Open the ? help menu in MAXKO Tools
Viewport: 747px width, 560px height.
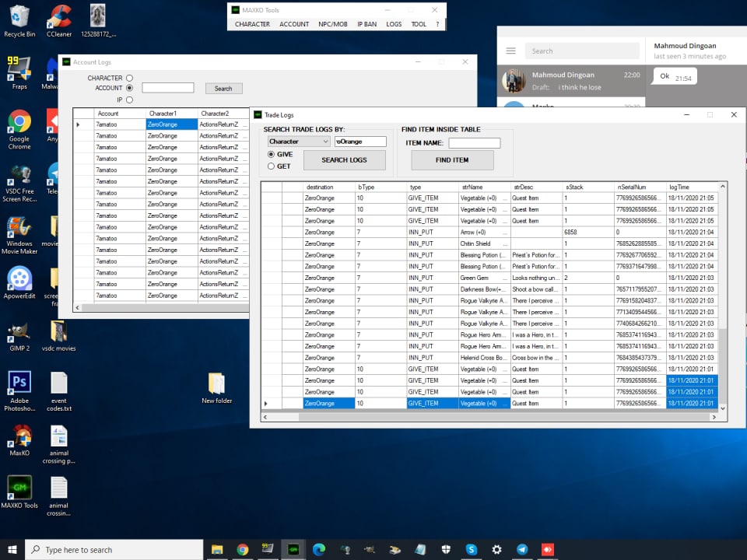[437, 24]
